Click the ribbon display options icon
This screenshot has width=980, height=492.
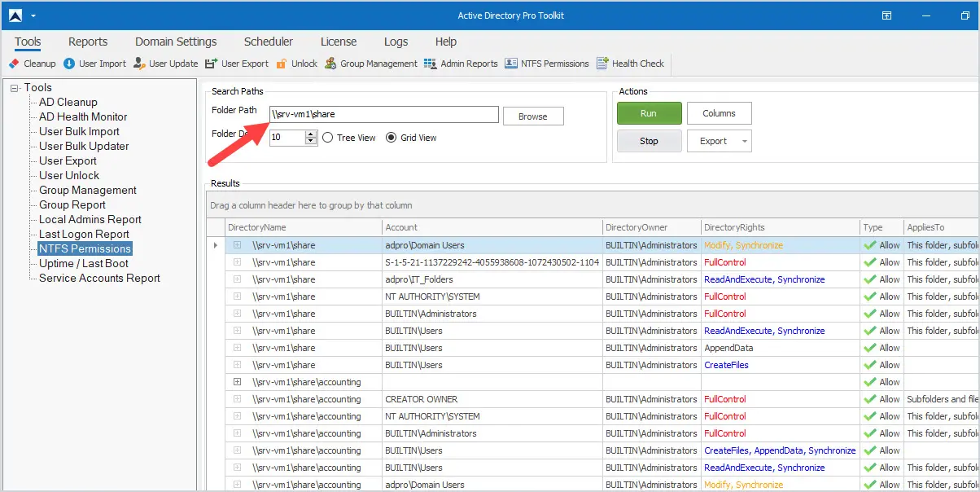[886, 15]
